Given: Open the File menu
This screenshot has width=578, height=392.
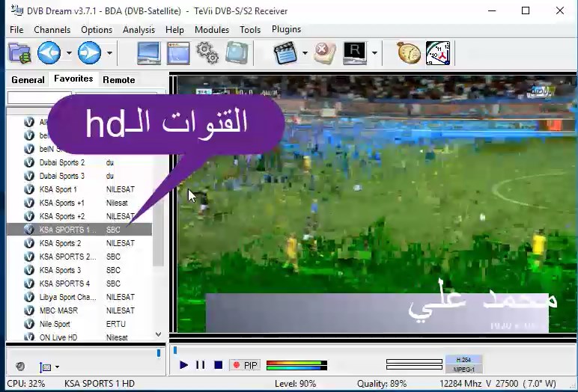Looking at the screenshot, I should point(16,29).
